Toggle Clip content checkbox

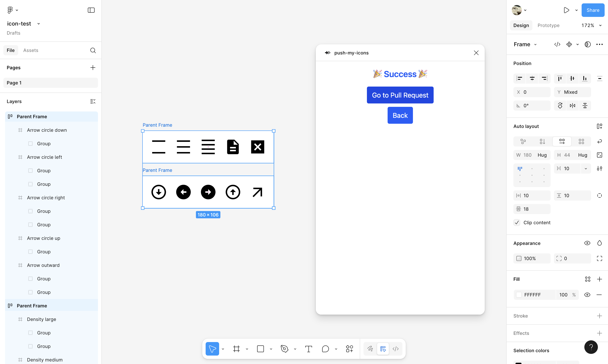[x=517, y=223]
